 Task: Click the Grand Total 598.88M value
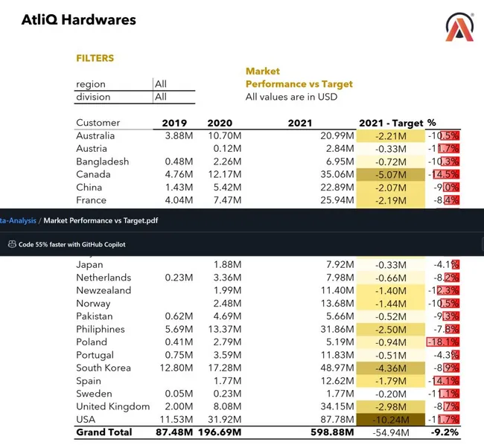332,432
